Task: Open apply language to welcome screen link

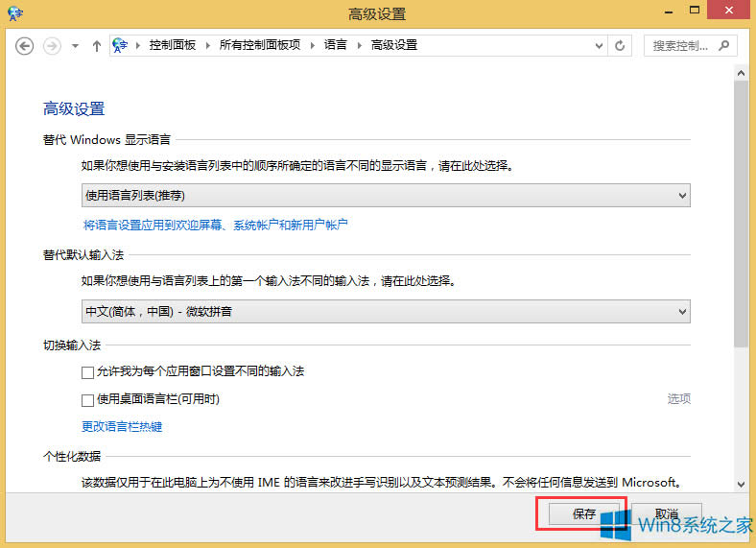Action: tap(215, 226)
